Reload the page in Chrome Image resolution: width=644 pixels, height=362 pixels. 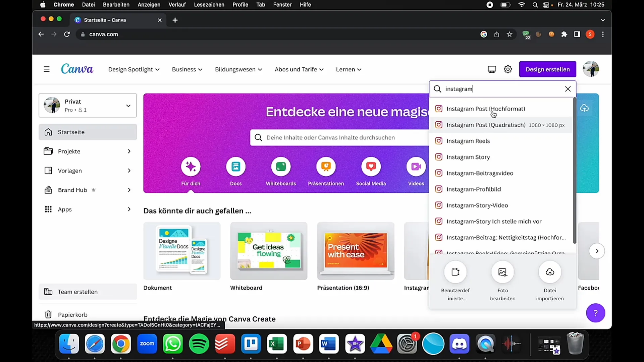pyautogui.click(x=67, y=34)
